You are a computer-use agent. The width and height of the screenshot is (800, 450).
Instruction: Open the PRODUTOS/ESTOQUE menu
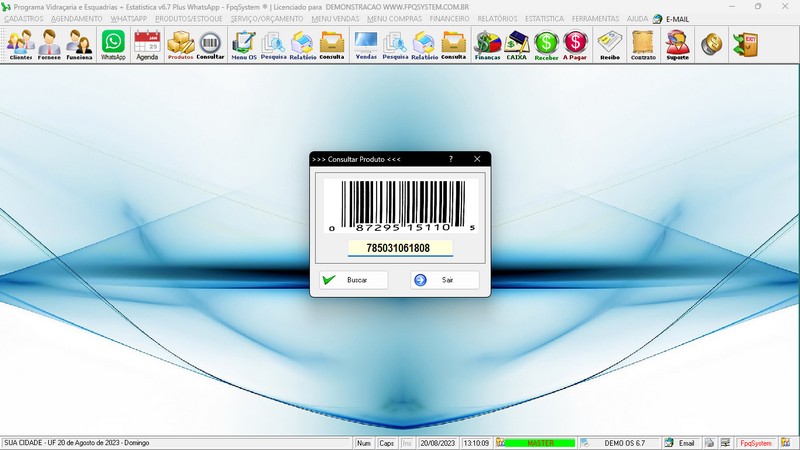pos(189,19)
